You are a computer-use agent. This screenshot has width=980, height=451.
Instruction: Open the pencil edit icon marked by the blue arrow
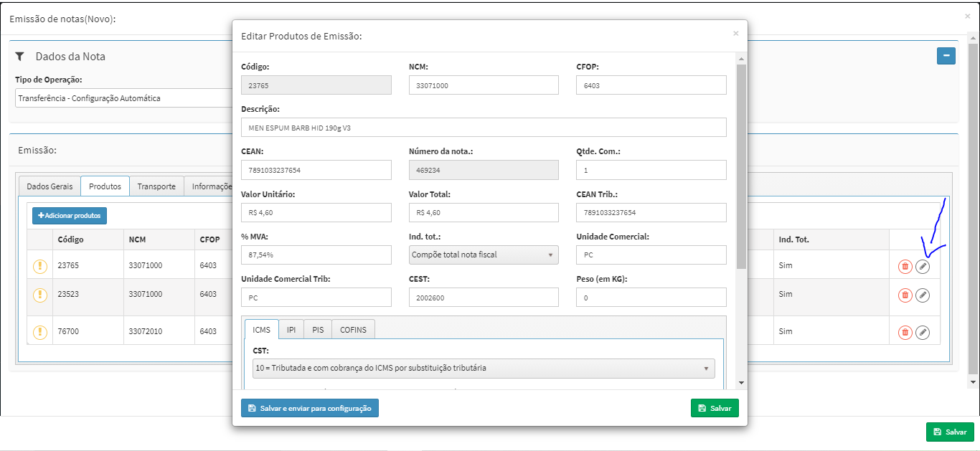[923, 266]
